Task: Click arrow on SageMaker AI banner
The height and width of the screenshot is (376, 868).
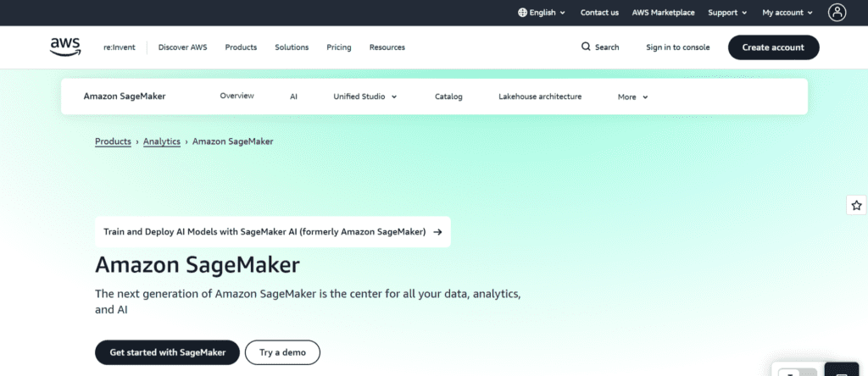Action: click(x=437, y=232)
